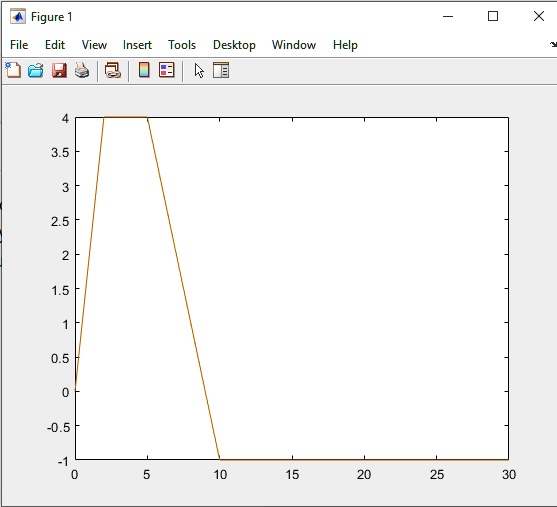
Task: Open the Property Inspector icon
Action: [221, 70]
